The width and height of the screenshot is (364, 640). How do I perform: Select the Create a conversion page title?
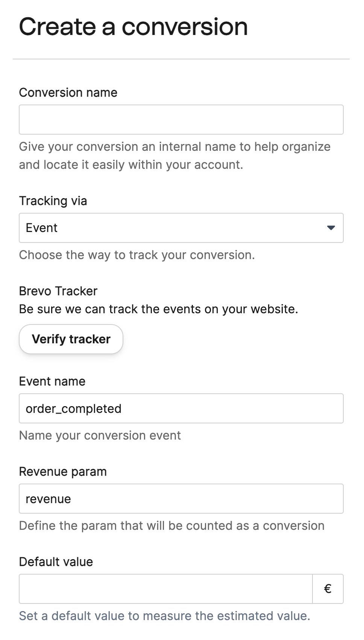pos(133,26)
